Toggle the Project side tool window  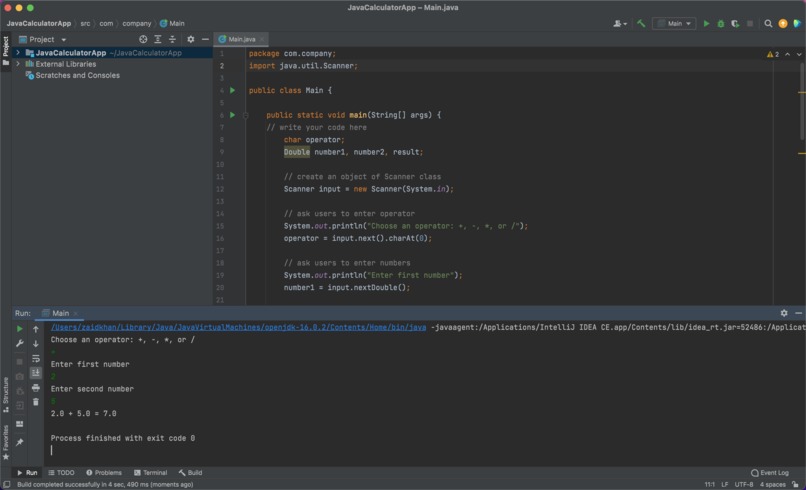(x=6, y=51)
